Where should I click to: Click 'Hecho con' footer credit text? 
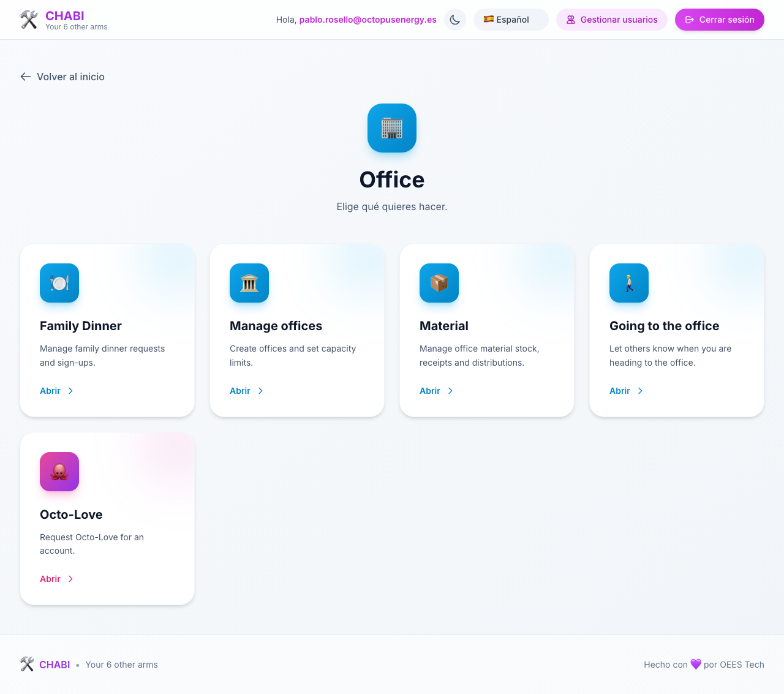click(x=666, y=665)
